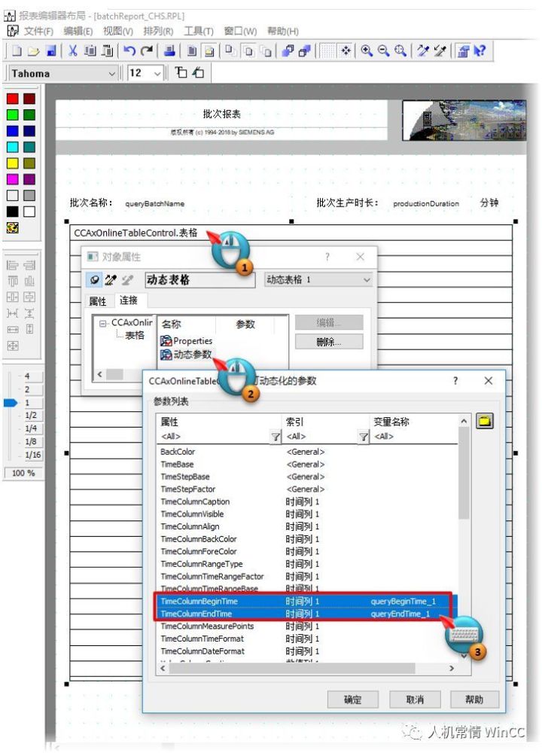Redo the last undone action
The height and width of the screenshot is (756, 542).
click(x=147, y=50)
